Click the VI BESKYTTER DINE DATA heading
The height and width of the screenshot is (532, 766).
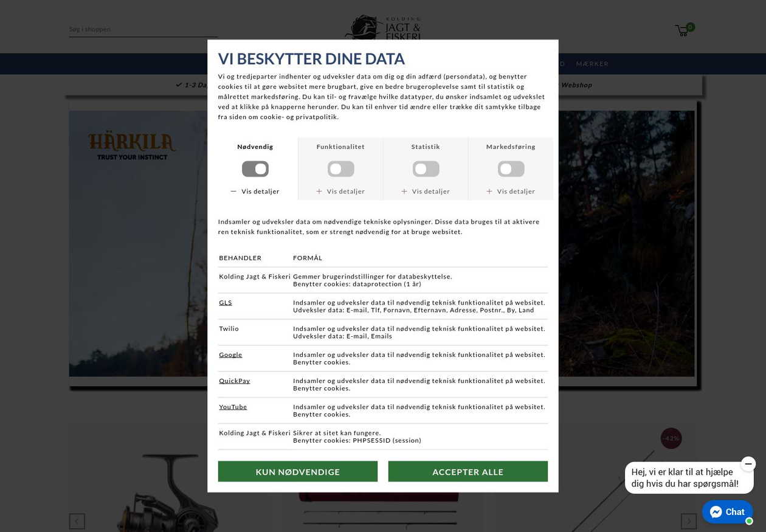click(x=311, y=59)
